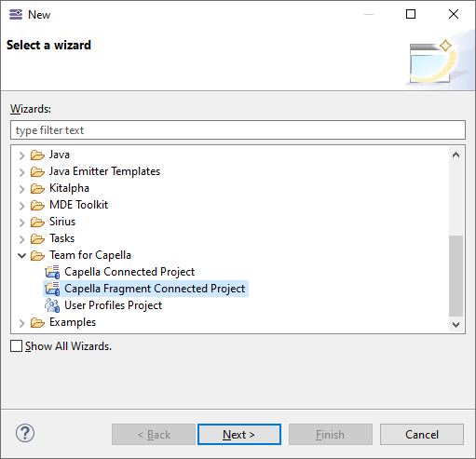Expand the Examples folder node

coord(21,323)
